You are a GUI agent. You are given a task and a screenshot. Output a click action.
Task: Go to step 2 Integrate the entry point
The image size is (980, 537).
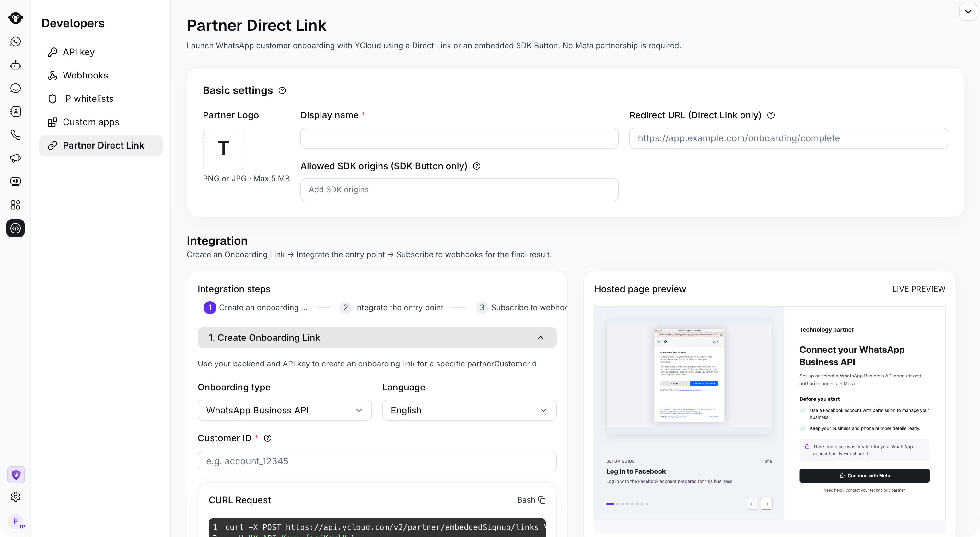[x=391, y=307]
